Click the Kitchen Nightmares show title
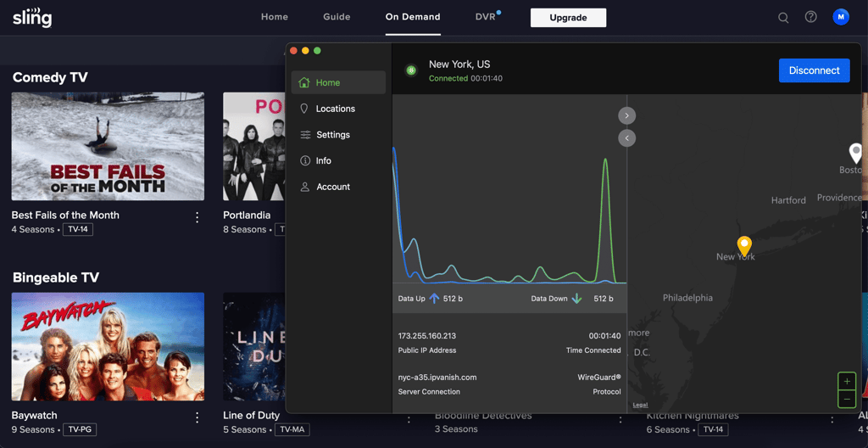This screenshot has width=868, height=448. pos(693,416)
